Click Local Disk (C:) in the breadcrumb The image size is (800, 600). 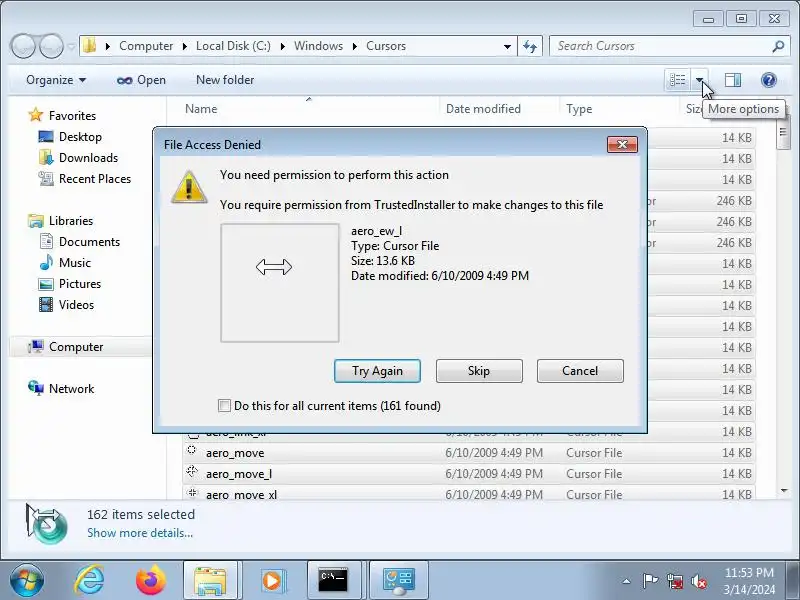pyautogui.click(x=233, y=46)
